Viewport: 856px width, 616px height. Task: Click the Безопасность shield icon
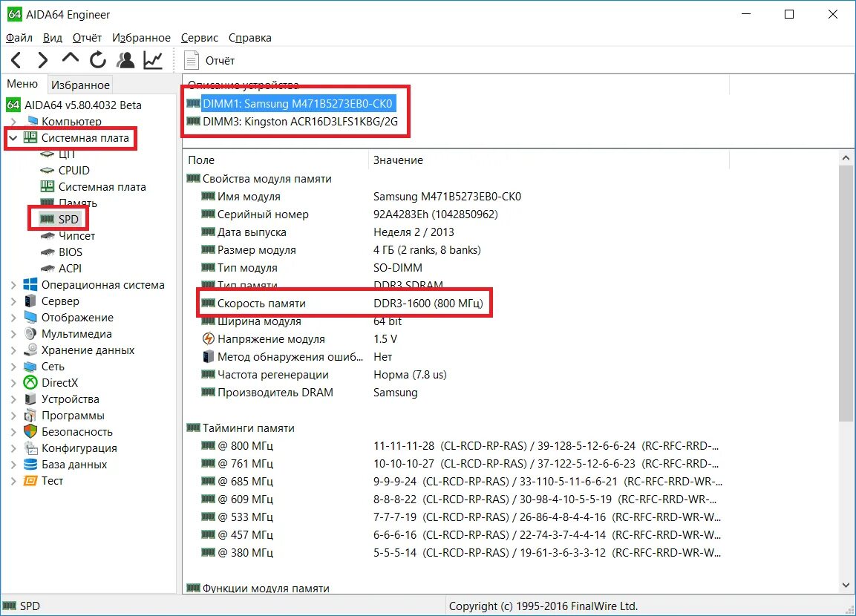tap(30, 432)
